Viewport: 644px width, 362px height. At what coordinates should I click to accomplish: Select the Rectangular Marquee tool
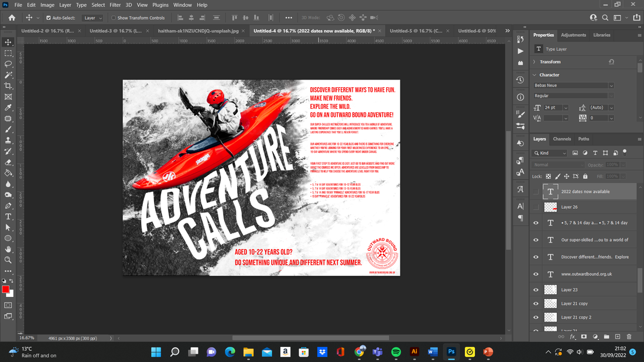(x=8, y=53)
